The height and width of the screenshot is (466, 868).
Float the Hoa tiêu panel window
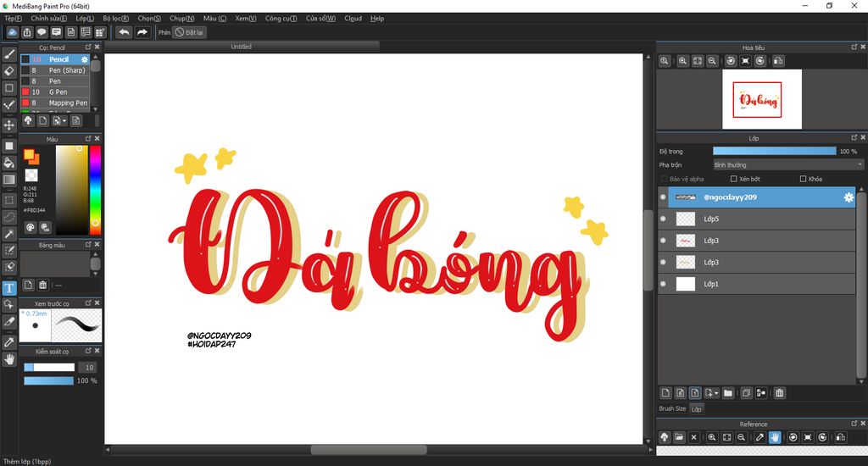click(854, 47)
